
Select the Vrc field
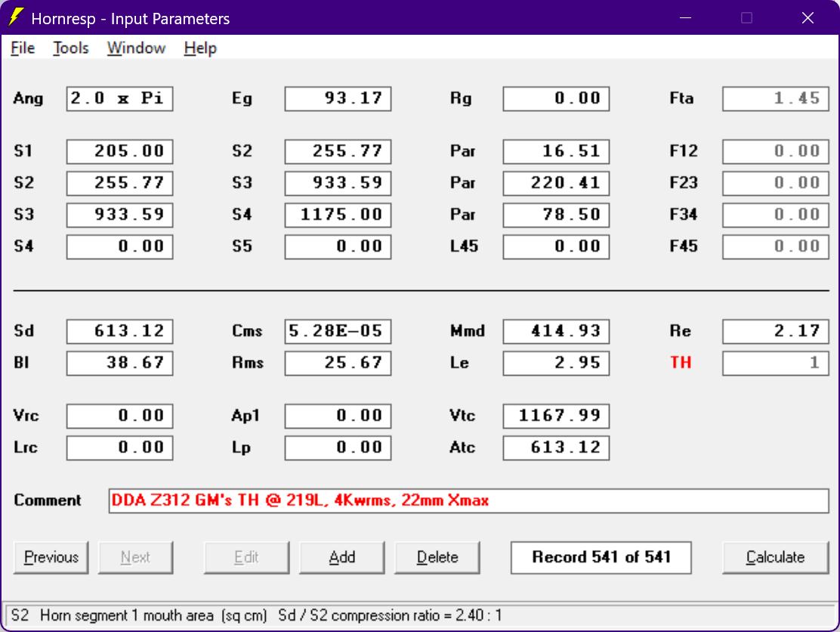coord(119,416)
